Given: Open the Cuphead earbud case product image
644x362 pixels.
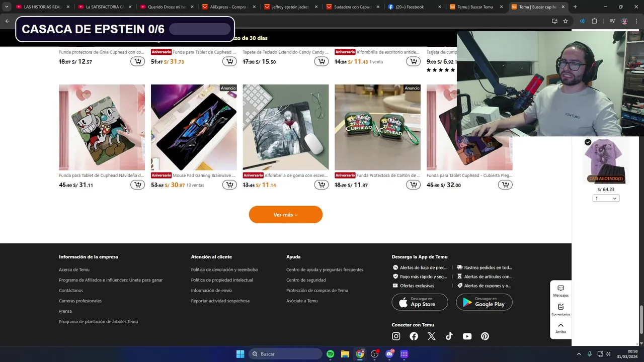Looking at the screenshot, I should pos(377,127).
